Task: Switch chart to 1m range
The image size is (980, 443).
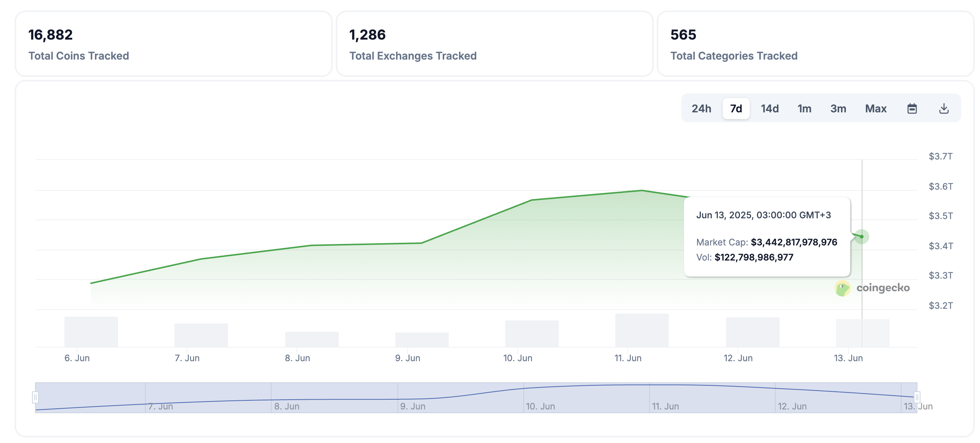Action: coord(804,109)
